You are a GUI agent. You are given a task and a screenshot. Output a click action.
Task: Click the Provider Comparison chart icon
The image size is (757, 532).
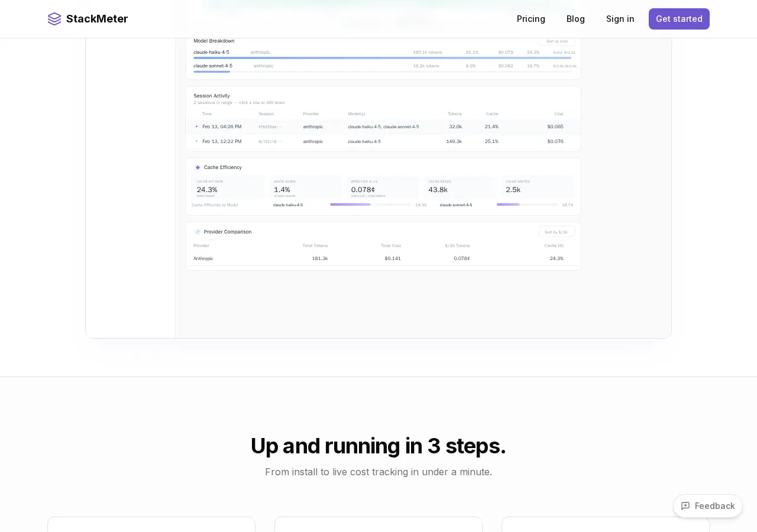(x=198, y=232)
